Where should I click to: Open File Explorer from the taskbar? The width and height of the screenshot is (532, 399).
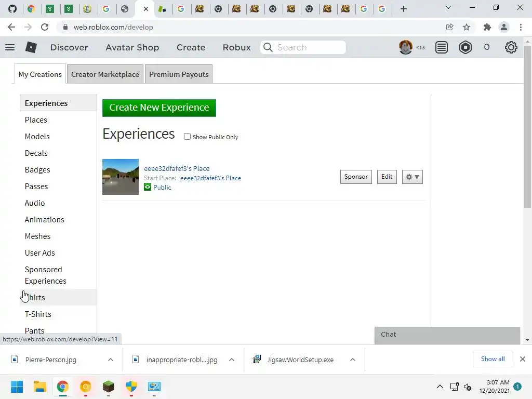pos(39,387)
